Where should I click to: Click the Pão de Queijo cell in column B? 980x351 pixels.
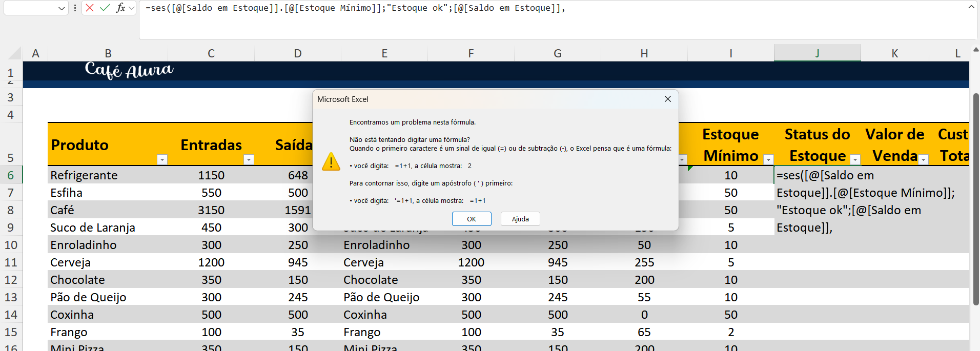pyautogui.click(x=108, y=297)
